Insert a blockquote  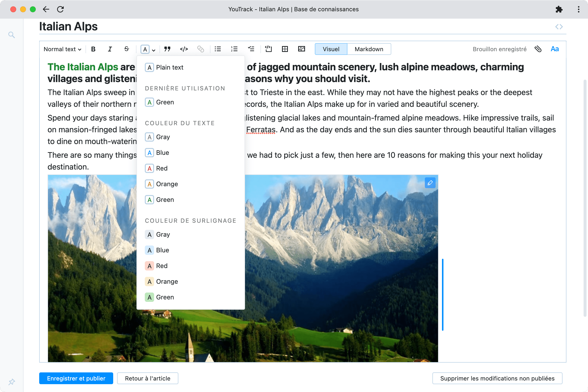click(167, 49)
